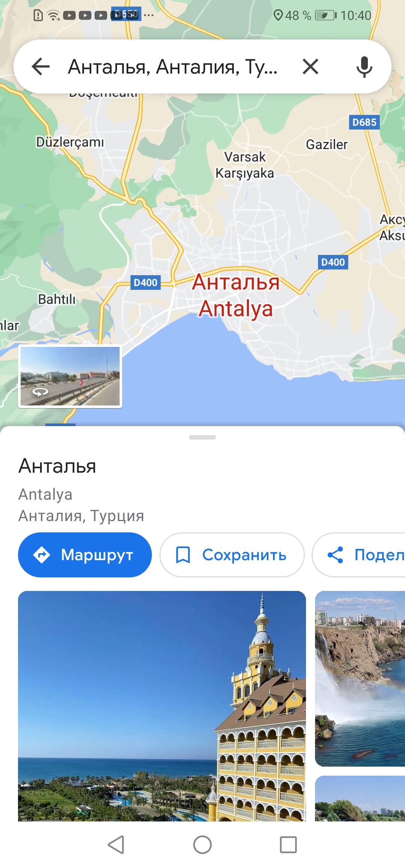Open the third photo thumbnail with trees
Screen dimensions: 405x868
[x=360, y=799]
